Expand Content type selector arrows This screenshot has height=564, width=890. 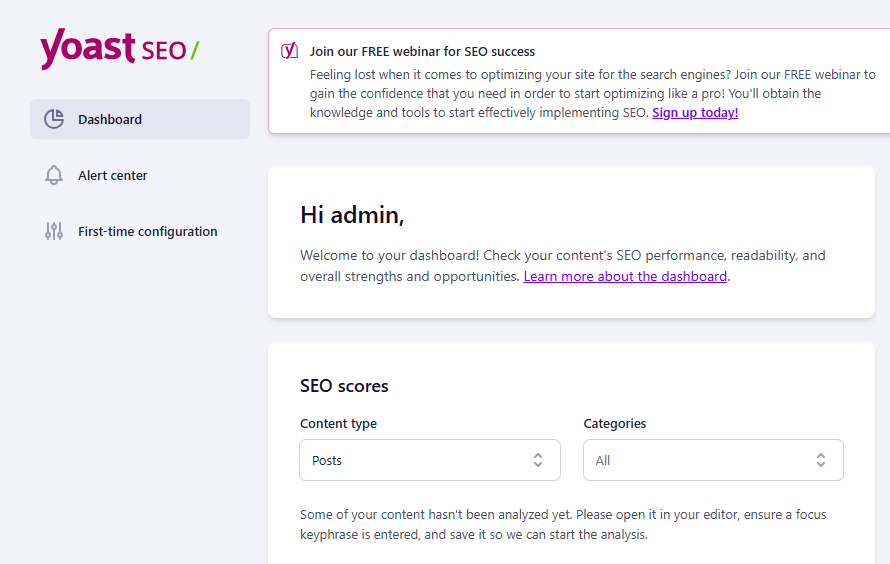[538, 461]
